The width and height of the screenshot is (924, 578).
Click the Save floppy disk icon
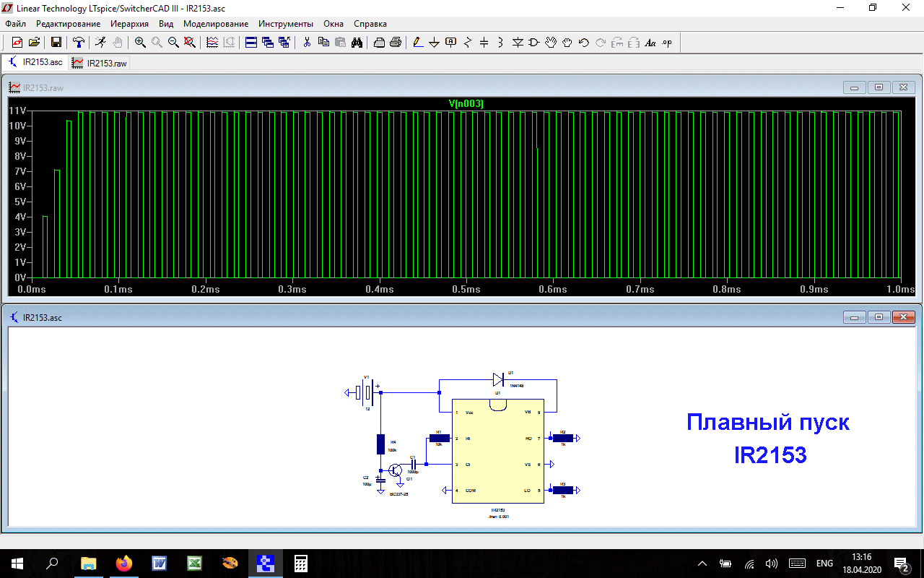56,43
